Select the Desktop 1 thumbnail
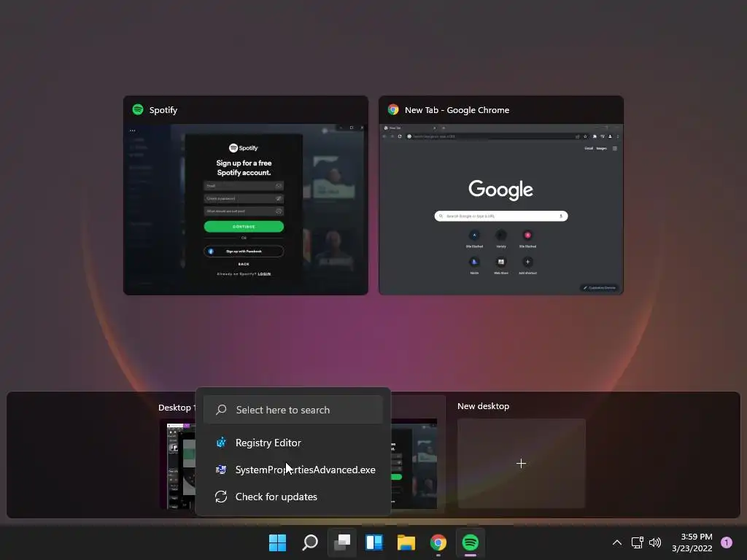This screenshot has width=747, height=560. (x=177, y=463)
